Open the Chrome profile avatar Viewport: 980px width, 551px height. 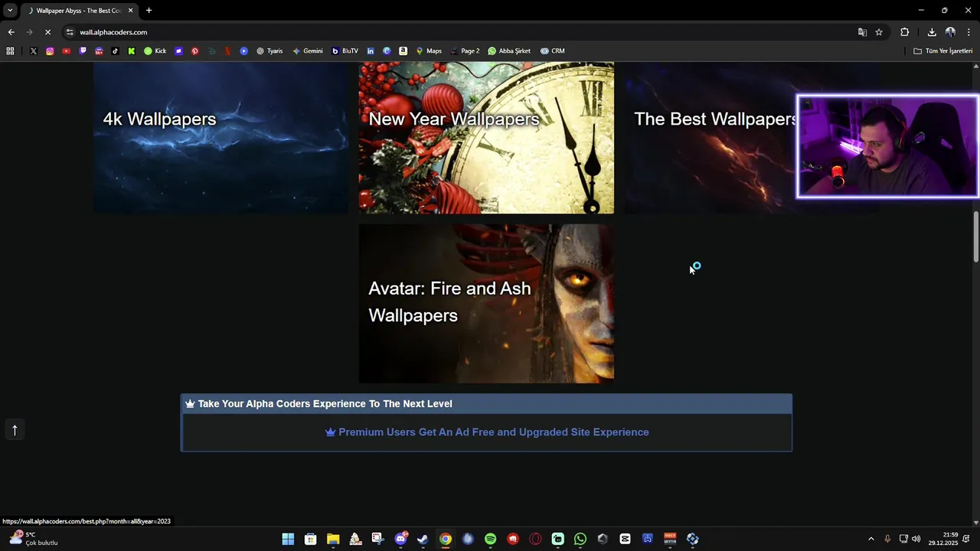[950, 32]
